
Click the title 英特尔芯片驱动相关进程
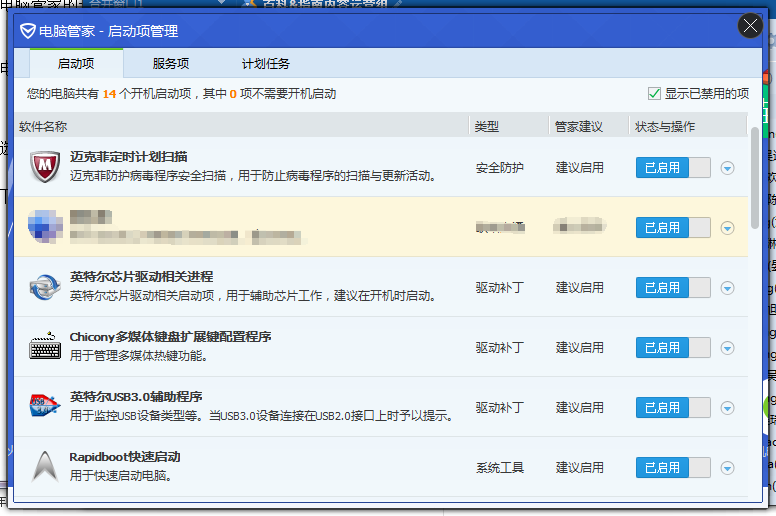click(x=142, y=277)
